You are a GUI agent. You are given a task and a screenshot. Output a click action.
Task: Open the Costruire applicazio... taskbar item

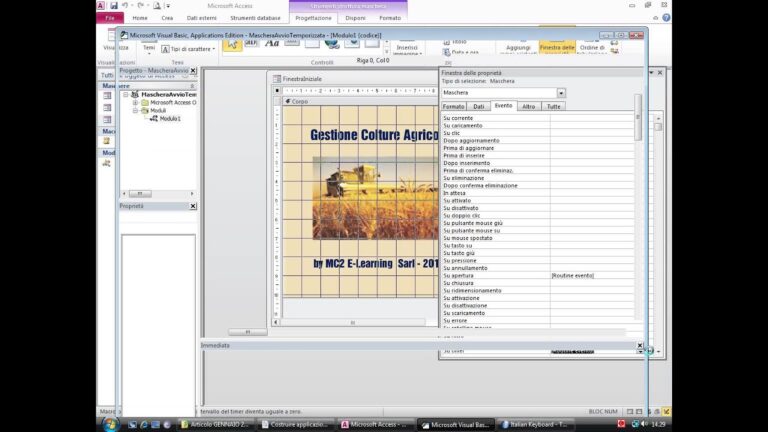pos(295,425)
